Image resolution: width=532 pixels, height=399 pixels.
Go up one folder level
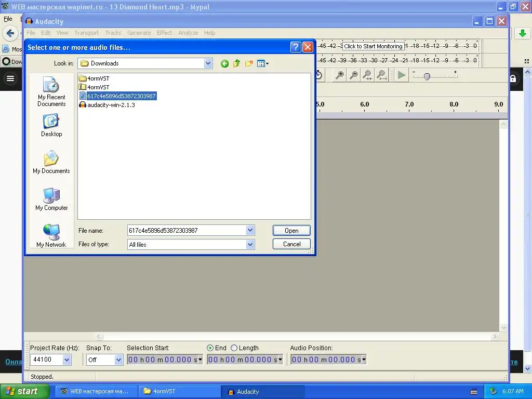(x=236, y=63)
